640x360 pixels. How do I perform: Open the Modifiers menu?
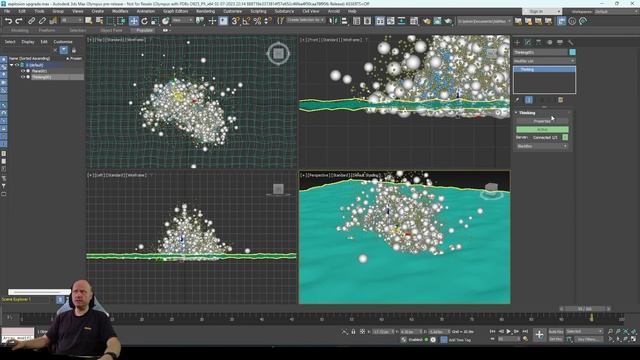click(120, 11)
